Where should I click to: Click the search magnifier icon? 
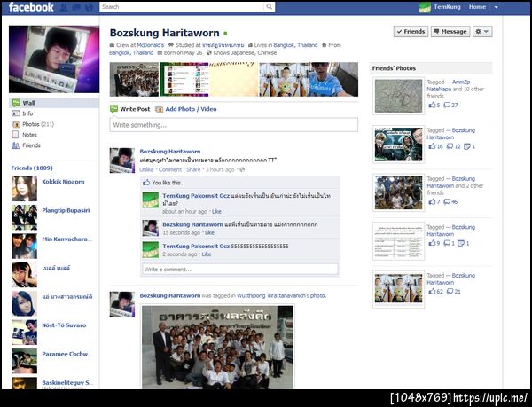[x=269, y=7]
